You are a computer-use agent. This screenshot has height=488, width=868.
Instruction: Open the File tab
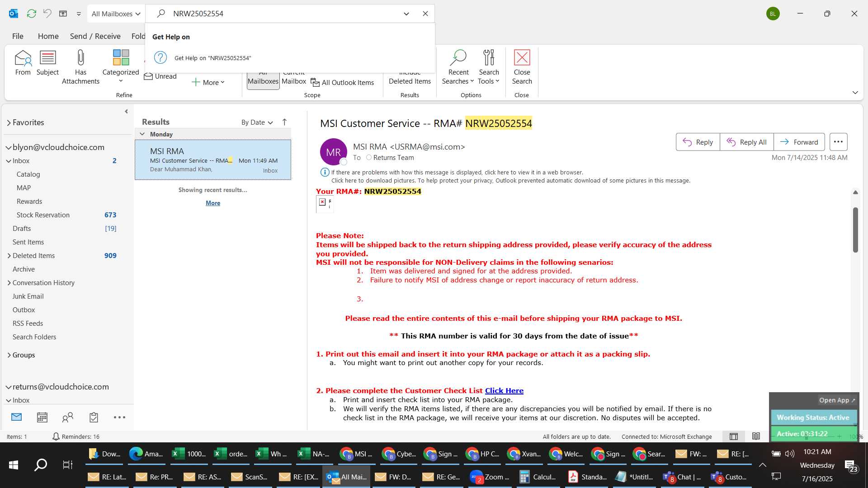[x=18, y=36]
